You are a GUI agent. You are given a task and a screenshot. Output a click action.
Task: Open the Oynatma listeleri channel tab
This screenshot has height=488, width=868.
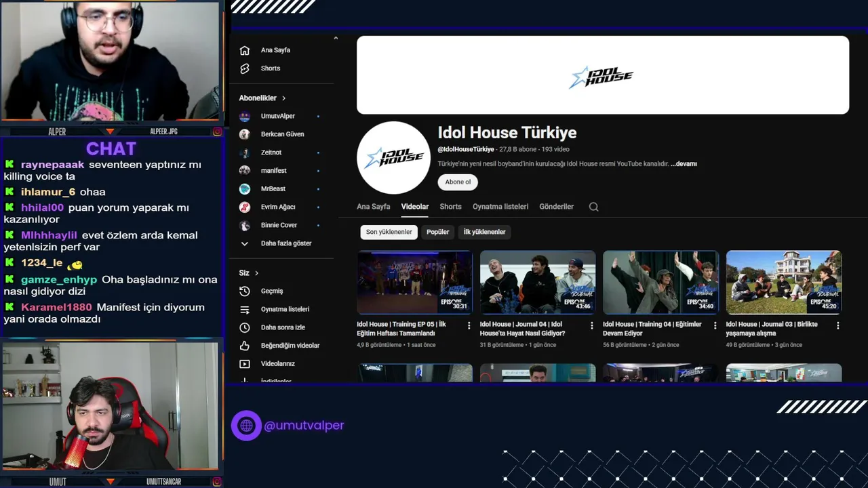(500, 207)
